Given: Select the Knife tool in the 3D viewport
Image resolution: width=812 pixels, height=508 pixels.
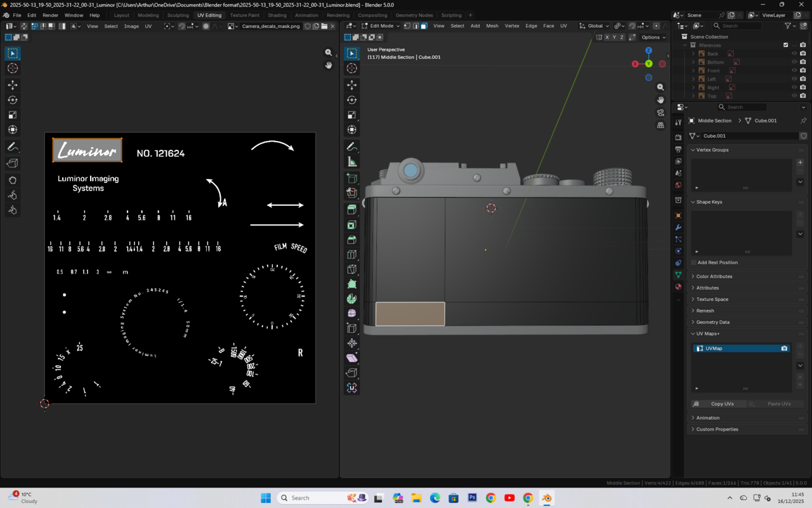Looking at the screenshot, I should click(x=352, y=269).
